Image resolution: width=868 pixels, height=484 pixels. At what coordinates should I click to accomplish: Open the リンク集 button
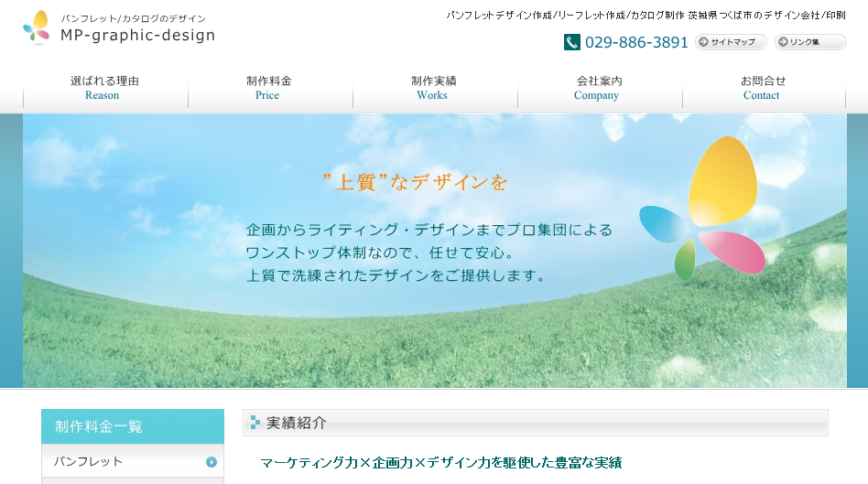[810, 42]
